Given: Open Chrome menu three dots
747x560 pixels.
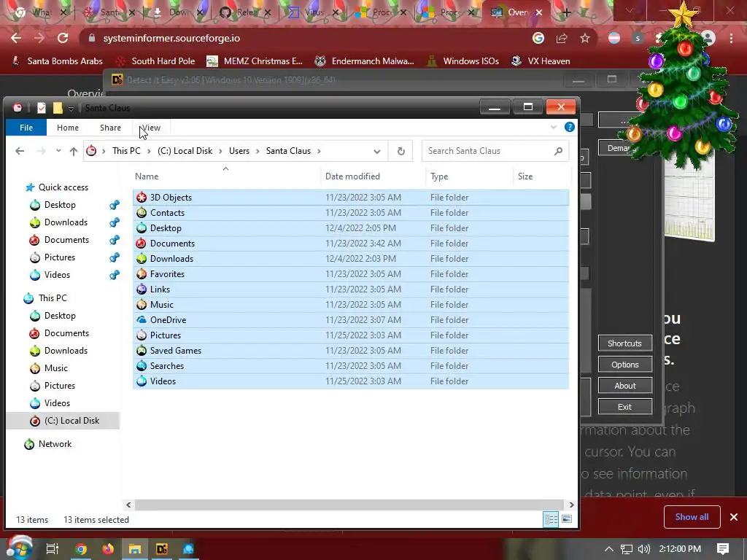Looking at the screenshot, I should click(x=731, y=38).
